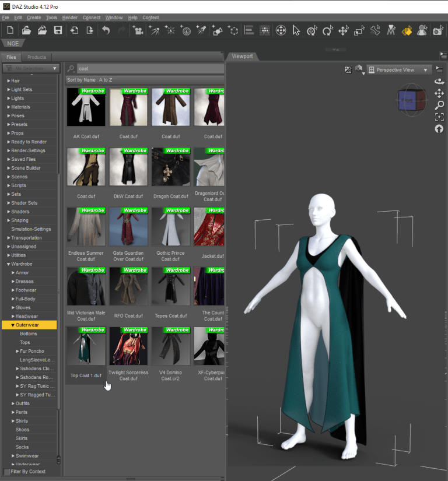Click the Import file icon
448x481 pixels.
[x=74, y=30]
